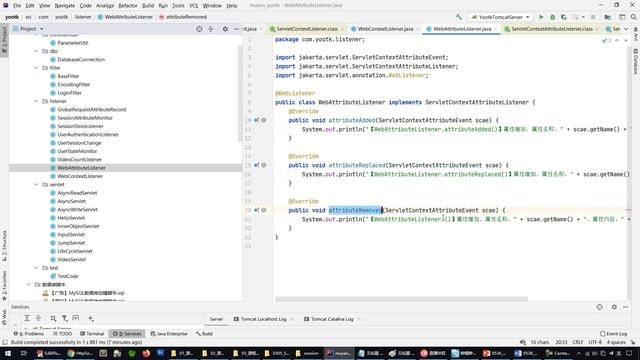Open the Navigate menu
This screenshot has height=360, width=640.
coord(64,6)
